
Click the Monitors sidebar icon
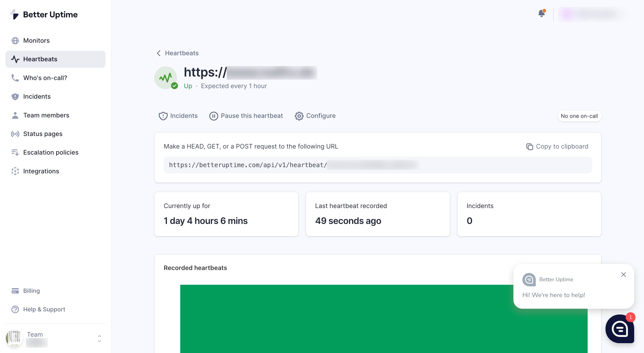tap(15, 40)
